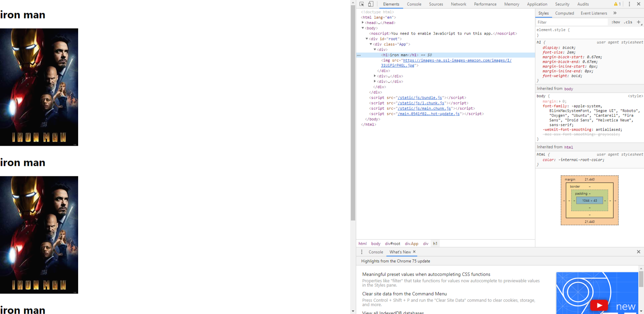The width and height of the screenshot is (644, 314).
Task: Show more Styles pane tabs chevron
Action: 615,13
